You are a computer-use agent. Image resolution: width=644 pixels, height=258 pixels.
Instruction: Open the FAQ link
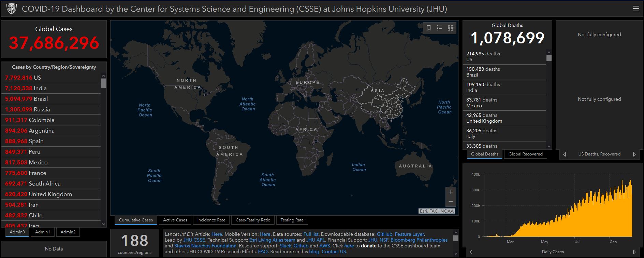pyautogui.click(x=263, y=252)
